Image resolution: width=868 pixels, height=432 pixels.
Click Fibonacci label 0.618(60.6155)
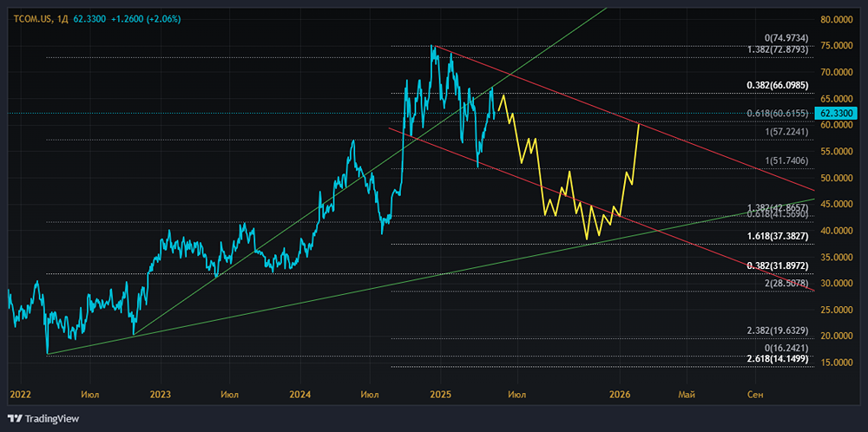[778, 114]
